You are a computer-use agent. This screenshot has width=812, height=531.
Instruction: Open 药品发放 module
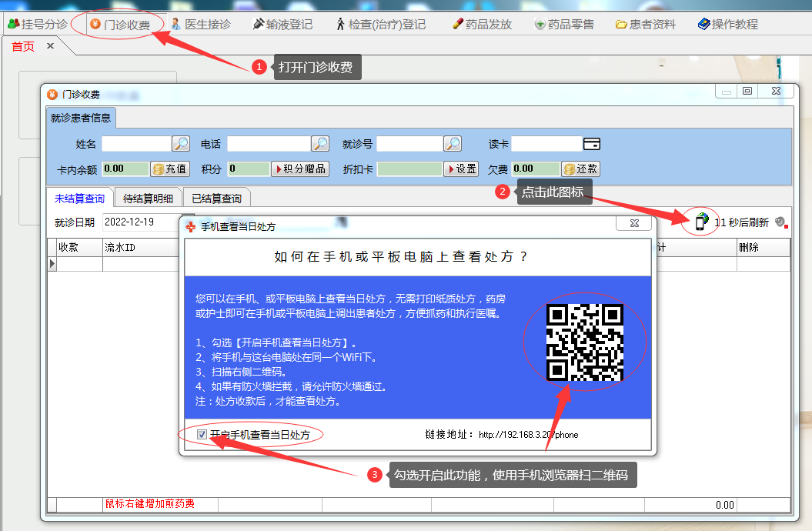(482, 25)
